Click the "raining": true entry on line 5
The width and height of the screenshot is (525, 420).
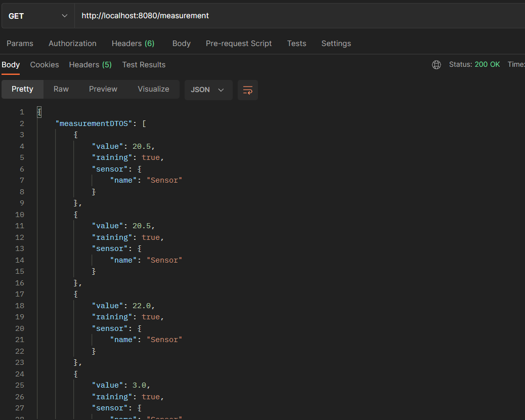pos(128,157)
